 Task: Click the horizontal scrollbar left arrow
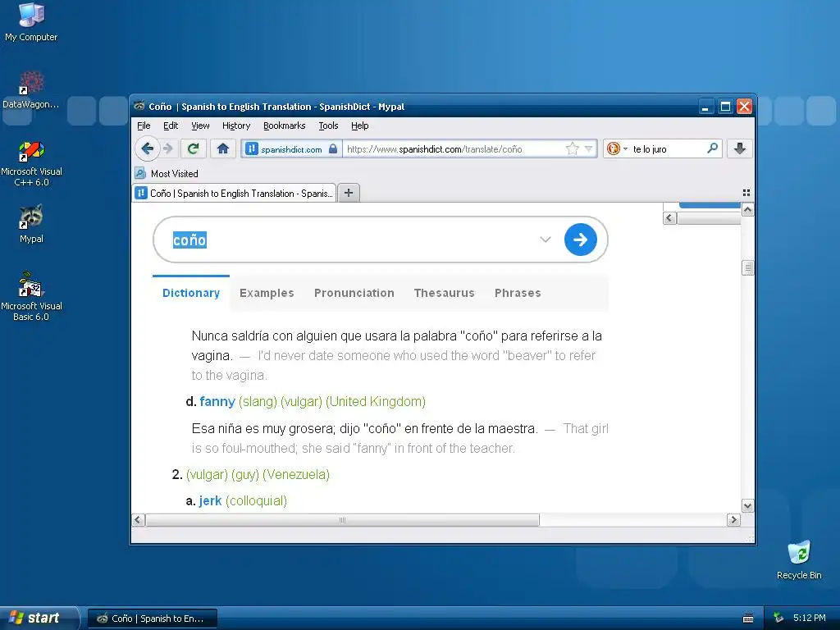click(138, 519)
